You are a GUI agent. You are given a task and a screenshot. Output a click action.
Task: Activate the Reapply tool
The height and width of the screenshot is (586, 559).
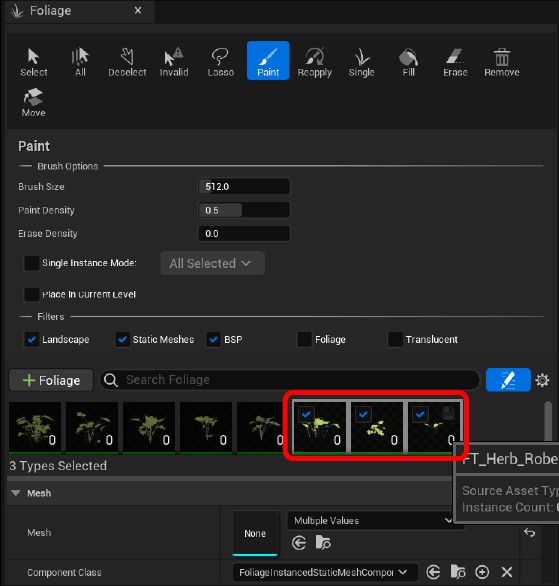point(315,62)
